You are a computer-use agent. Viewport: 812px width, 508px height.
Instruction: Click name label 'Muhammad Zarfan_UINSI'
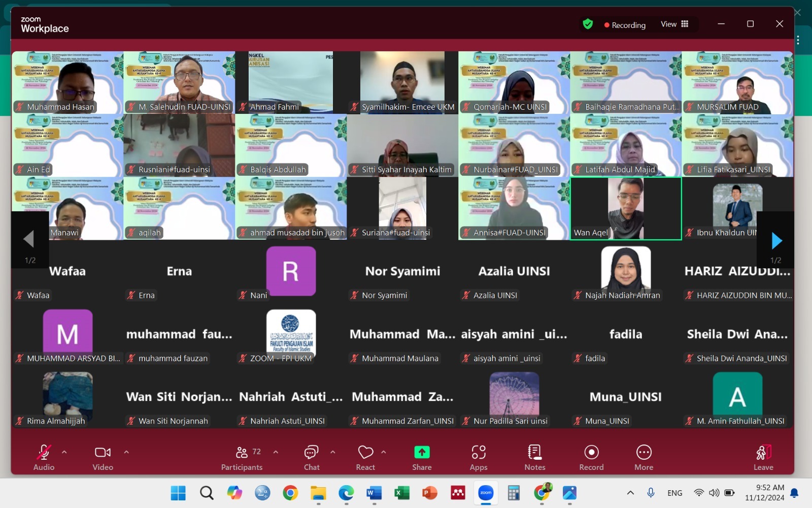tap(408, 421)
